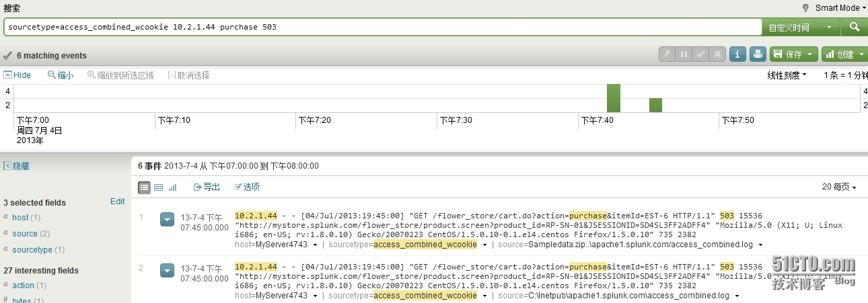Click 取消选择 to deselect
868x303 pixels.
tap(188, 75)
